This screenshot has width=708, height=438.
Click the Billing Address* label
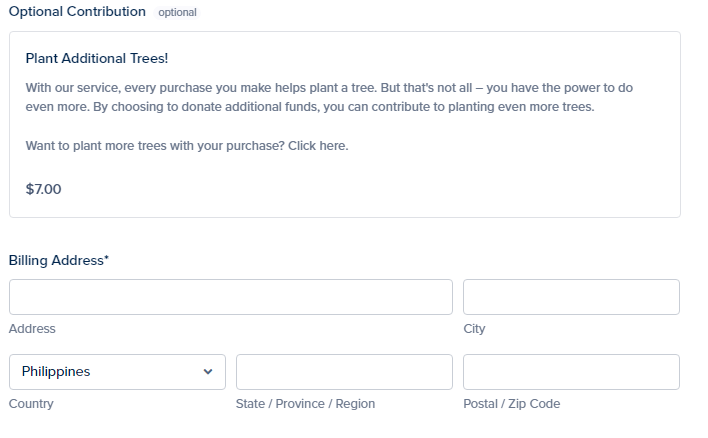tap(59, 260)
